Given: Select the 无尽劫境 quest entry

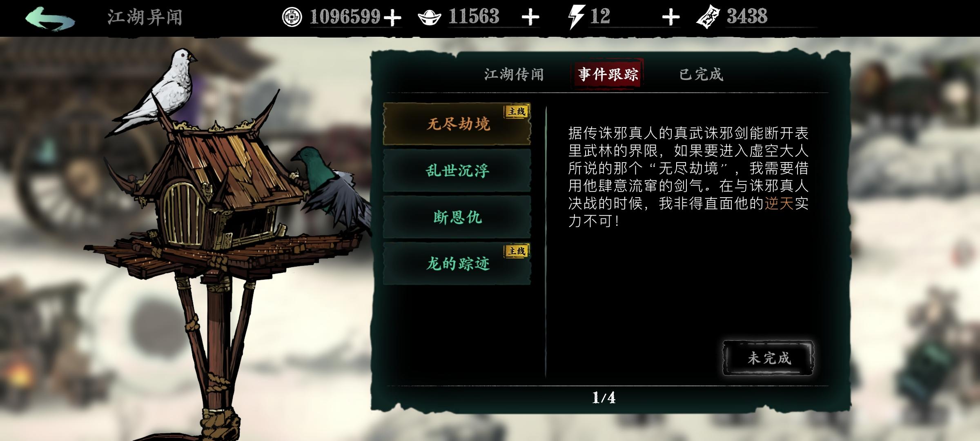Looking at the screenshot, I should click(x=457, y=124).
